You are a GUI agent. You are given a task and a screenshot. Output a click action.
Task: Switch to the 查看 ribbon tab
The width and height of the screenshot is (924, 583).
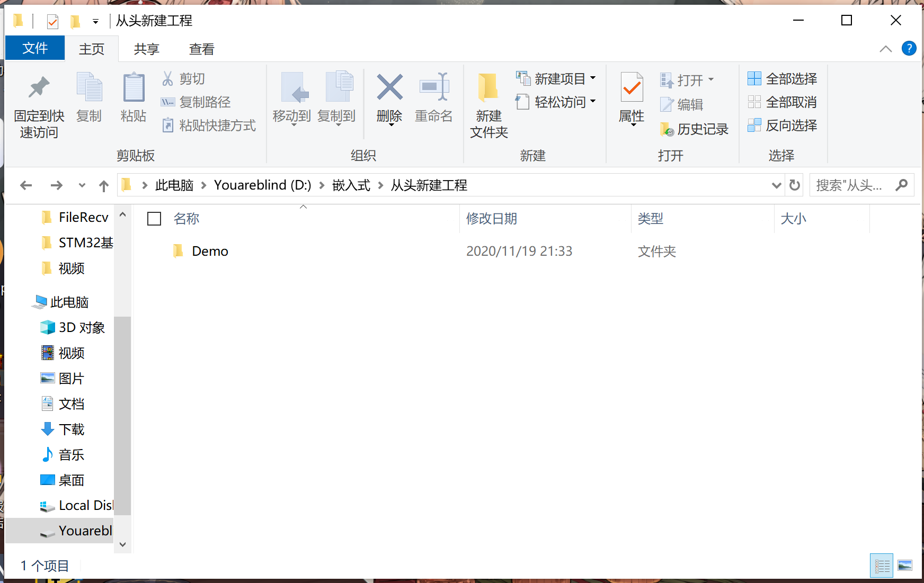pos(201,48)
